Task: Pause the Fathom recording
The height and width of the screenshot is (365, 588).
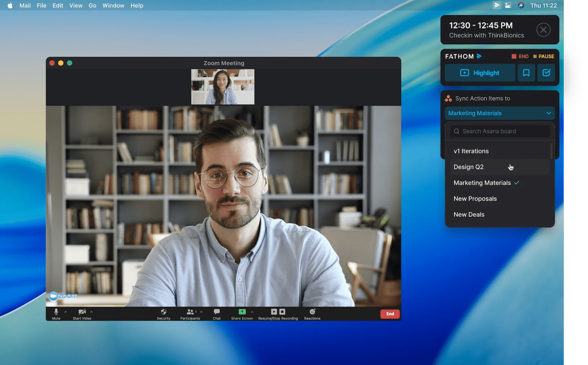Action: point(544,57)
